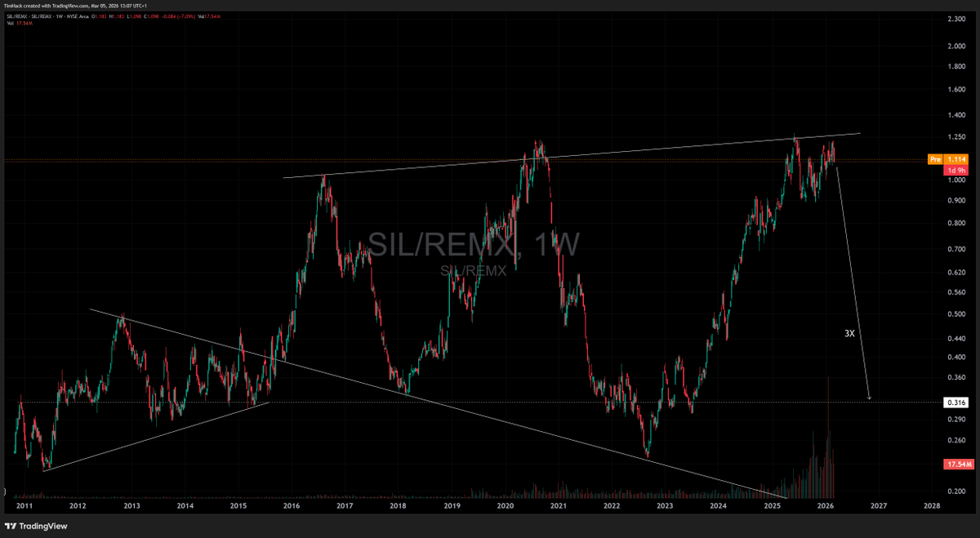Click the 2012 label on time axis
980x538 pixels.
78,506
